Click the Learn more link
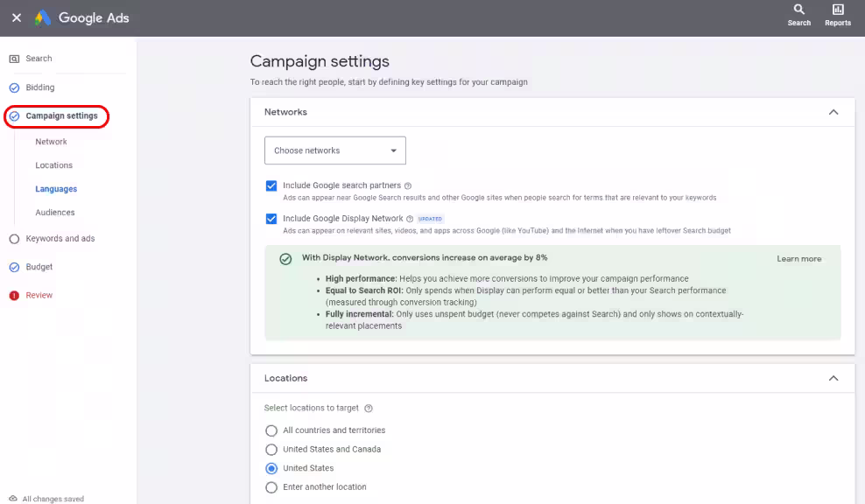 798,259
